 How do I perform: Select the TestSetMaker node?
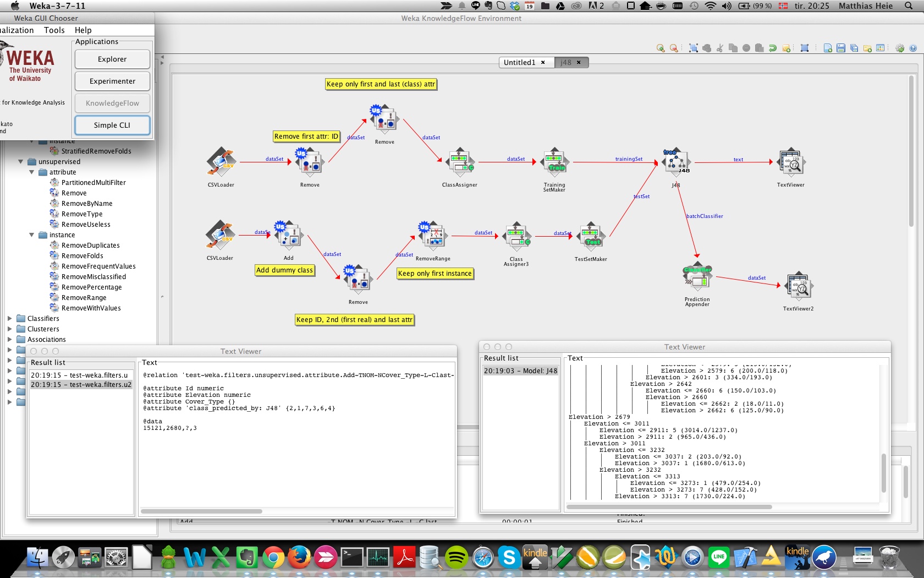(591, 236)
